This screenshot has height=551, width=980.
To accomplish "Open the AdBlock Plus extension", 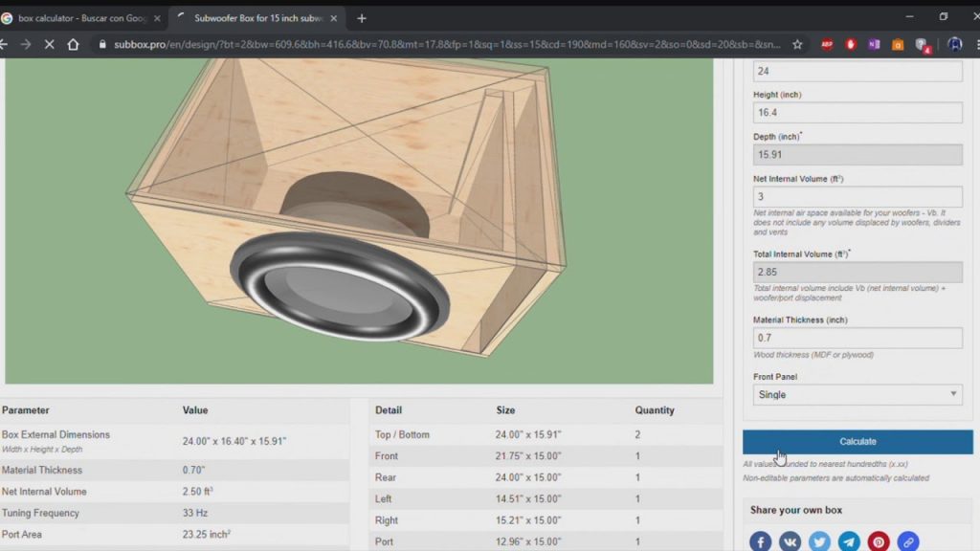I will (826, 44).
